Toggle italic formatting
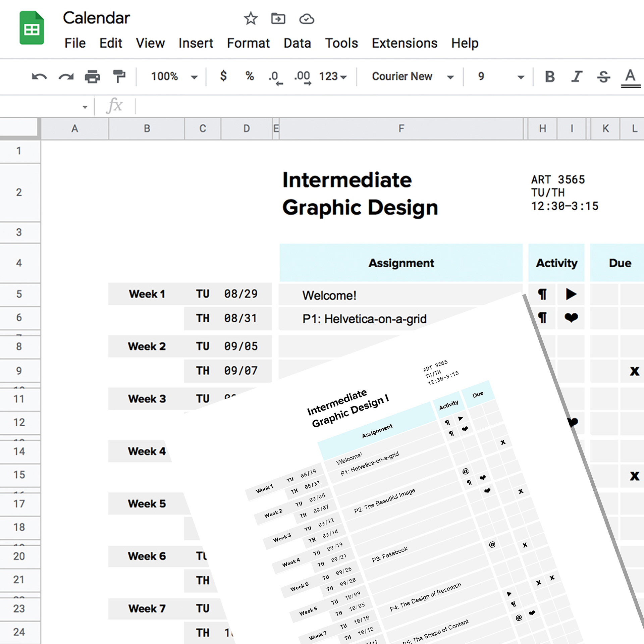Image resolution: width=644 pixels, height=644 pixels. tap(577, 76)
